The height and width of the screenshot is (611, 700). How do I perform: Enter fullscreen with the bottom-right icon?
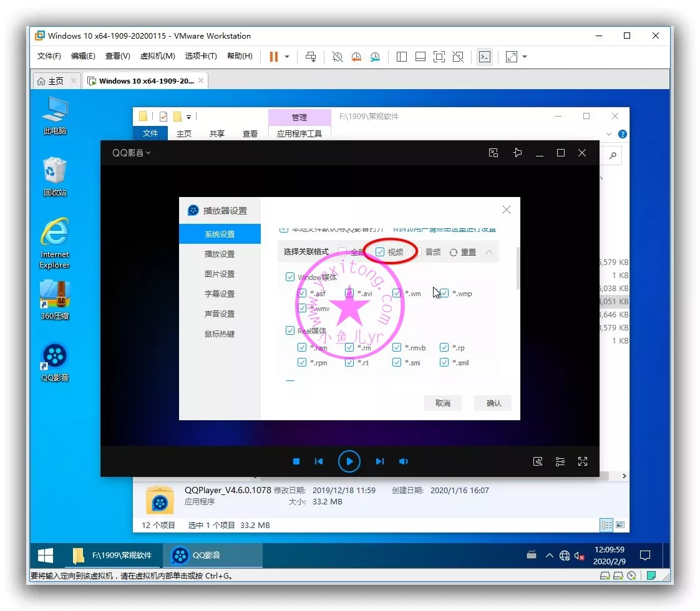(583, 461)
